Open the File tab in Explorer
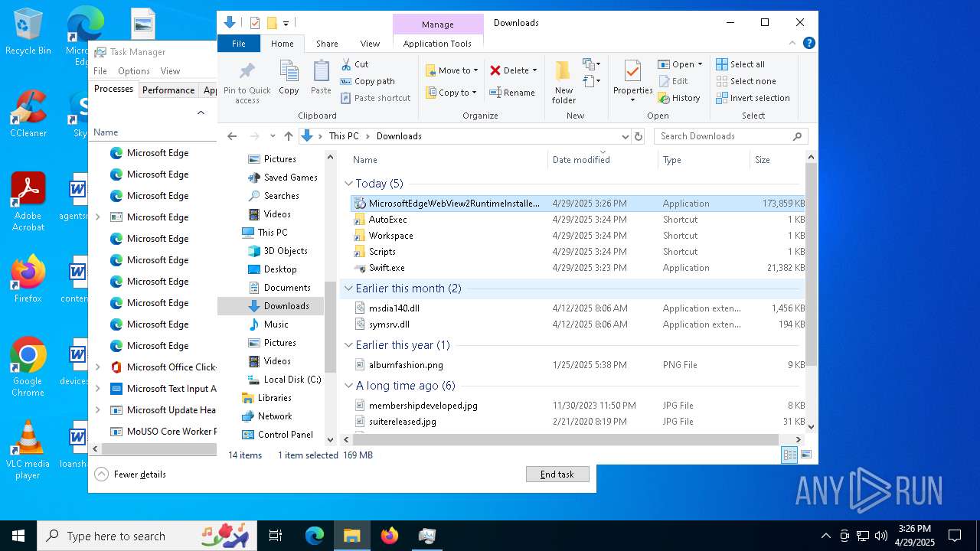 point(239,44)
